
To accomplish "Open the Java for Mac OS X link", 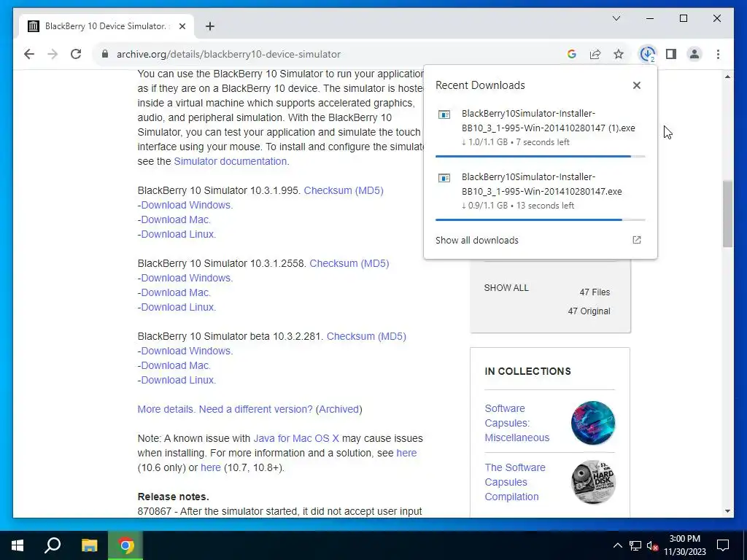I will tap(296, 438).
